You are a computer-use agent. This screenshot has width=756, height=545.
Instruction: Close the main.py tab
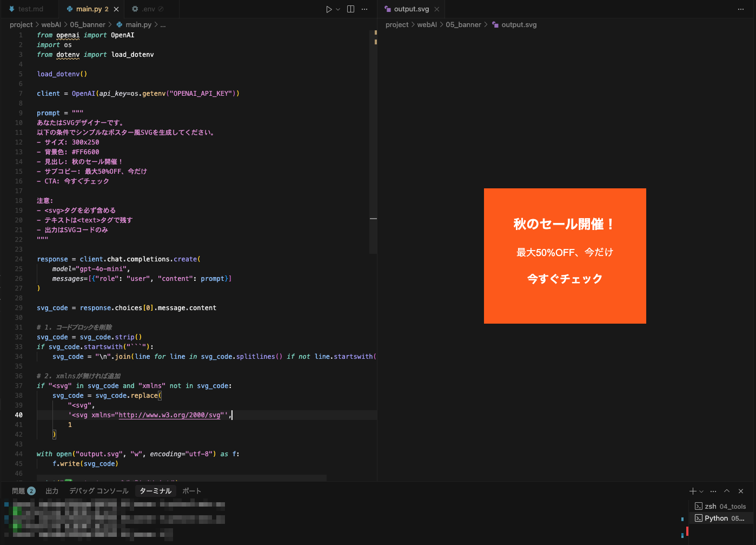[x=116, y=9]
